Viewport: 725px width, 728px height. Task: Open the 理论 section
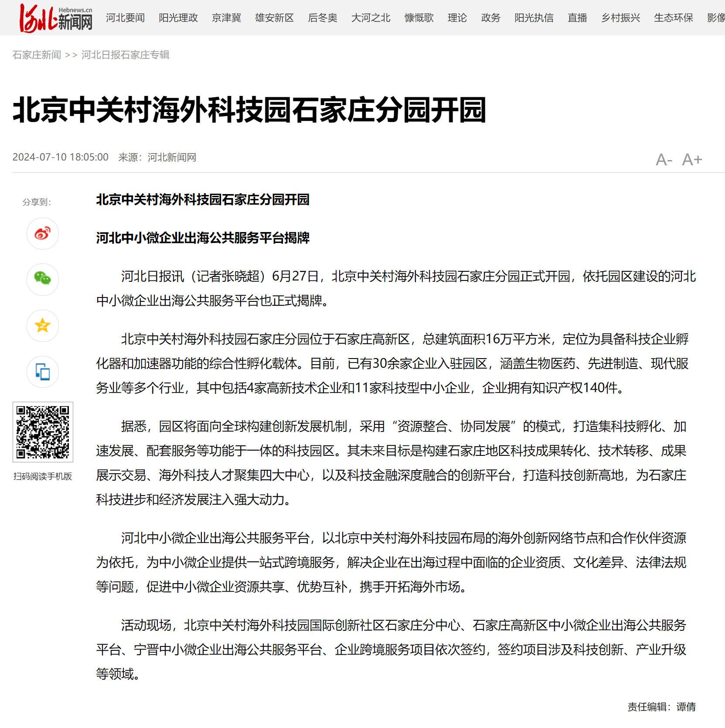pos(457,18)
